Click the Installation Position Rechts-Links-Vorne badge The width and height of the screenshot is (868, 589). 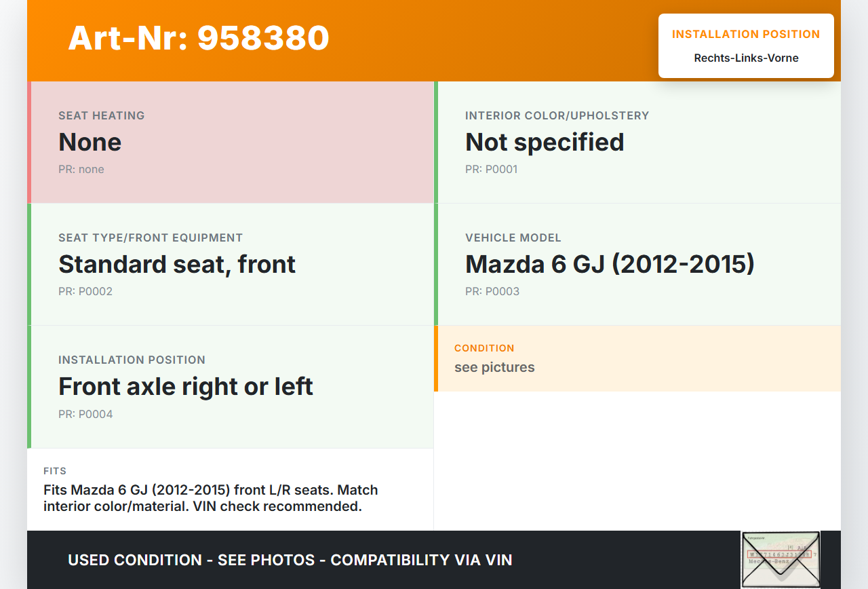click(745, 46)
